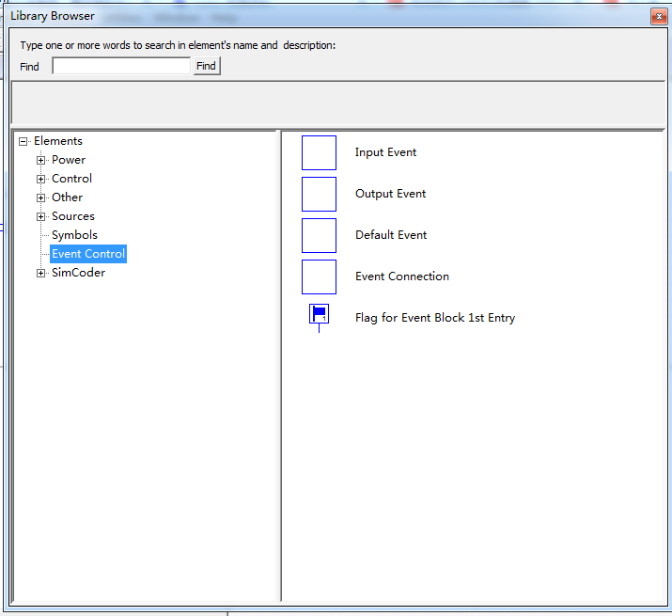Click the Find button

tap(207, 66)
